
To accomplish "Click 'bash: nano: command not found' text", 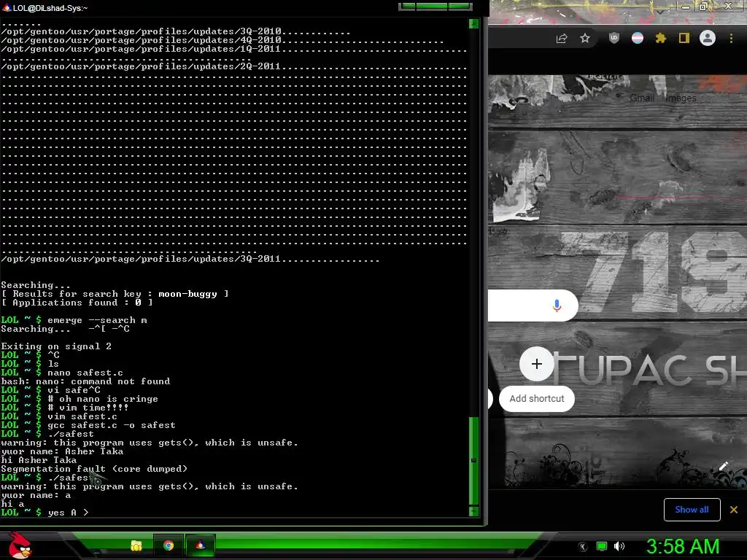I will pyautogui.click(x=85, y=381).
